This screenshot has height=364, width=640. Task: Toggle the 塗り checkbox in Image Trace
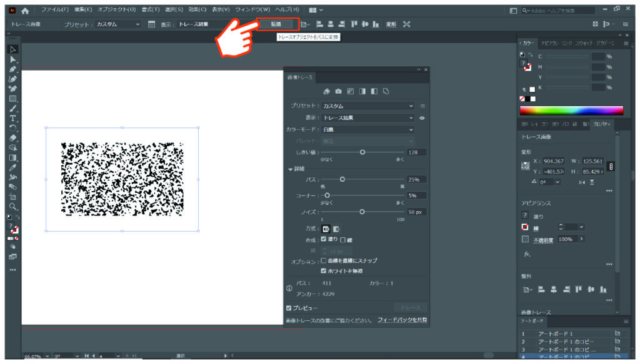[324, 239]
